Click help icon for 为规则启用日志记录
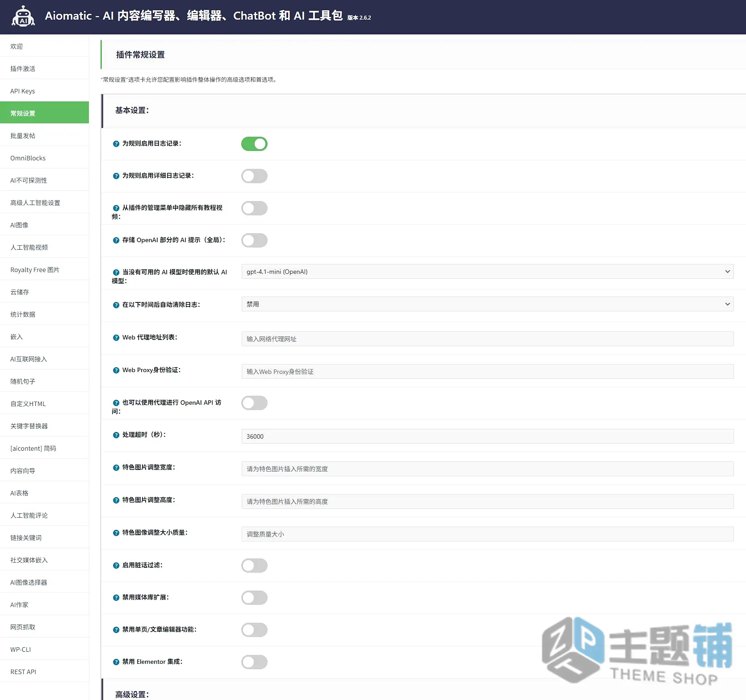Viewport: 746px width, 700px height. 116,144
